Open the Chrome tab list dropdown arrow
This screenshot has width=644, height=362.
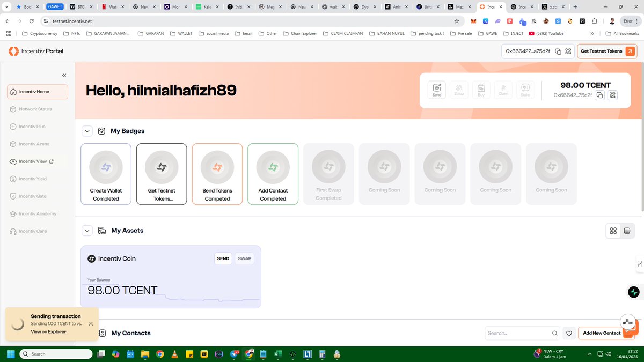5,6
